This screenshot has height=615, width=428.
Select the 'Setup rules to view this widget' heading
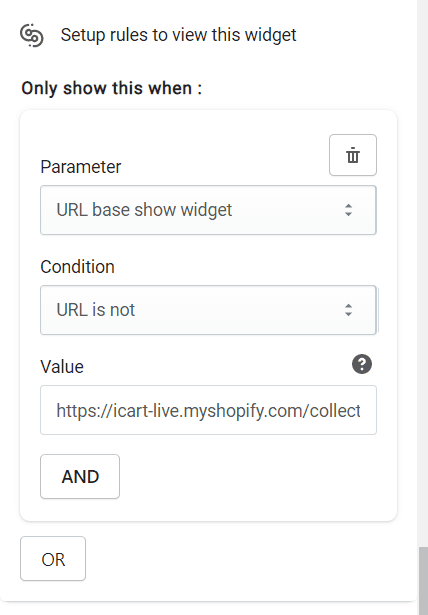[178, 35]
